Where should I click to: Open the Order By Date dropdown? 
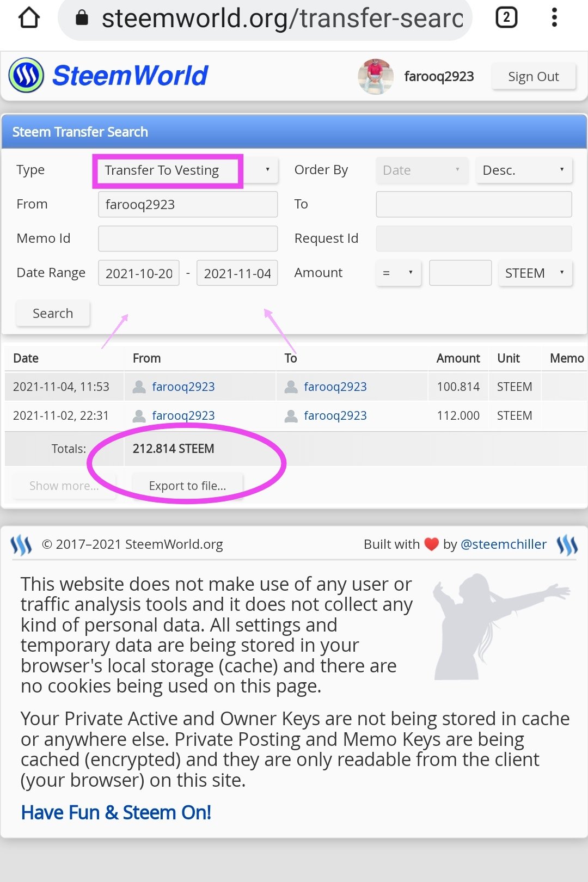click(x=422, y=170)
